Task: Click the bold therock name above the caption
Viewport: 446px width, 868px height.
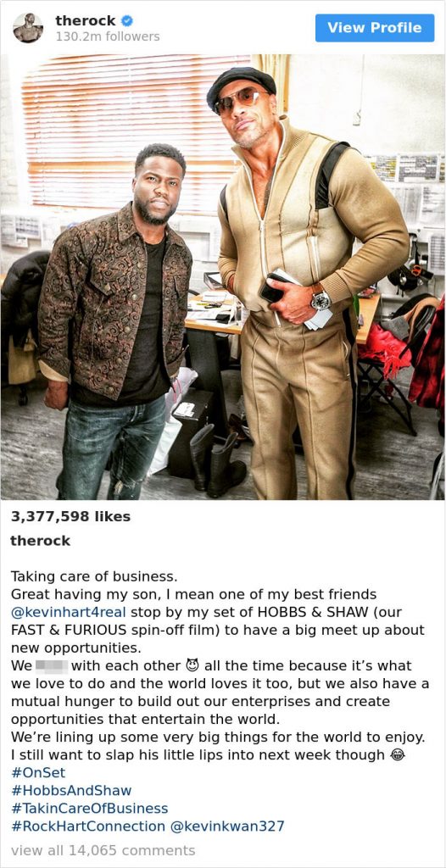Action: [x=41, y=541]
